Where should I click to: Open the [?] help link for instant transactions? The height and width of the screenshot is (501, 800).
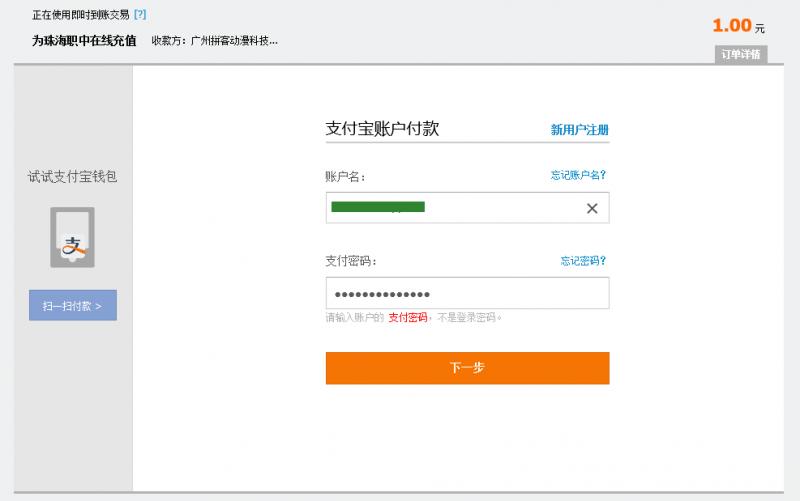coord(140,14)
